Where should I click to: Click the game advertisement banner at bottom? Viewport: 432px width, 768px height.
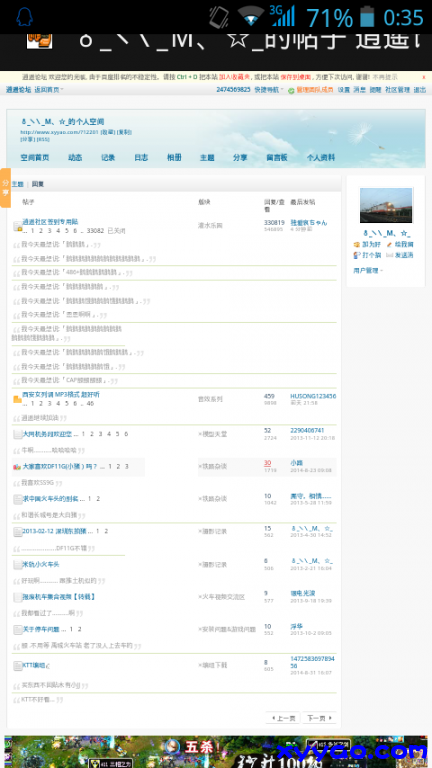point(216,752)
